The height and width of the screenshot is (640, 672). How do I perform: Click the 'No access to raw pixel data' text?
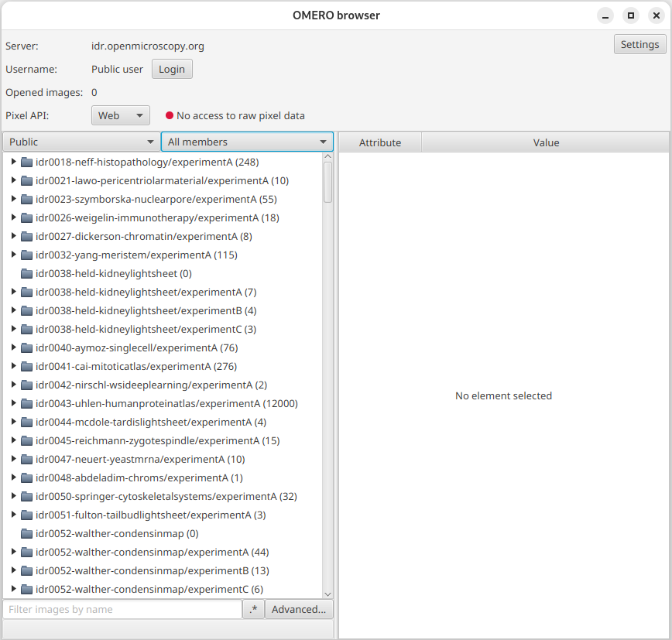pos(241,115)
